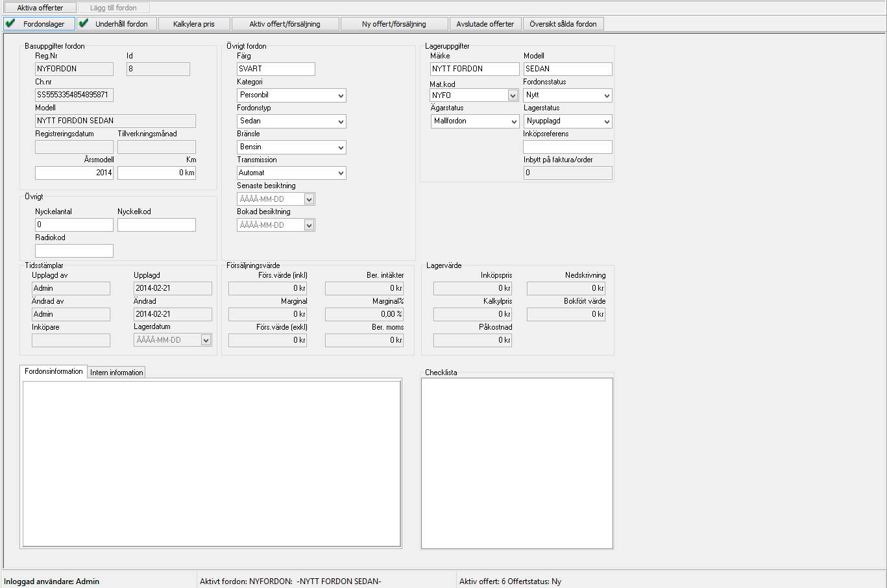
Task: Open Aktiv offert/försäljning section
Action: click(285, 24)
